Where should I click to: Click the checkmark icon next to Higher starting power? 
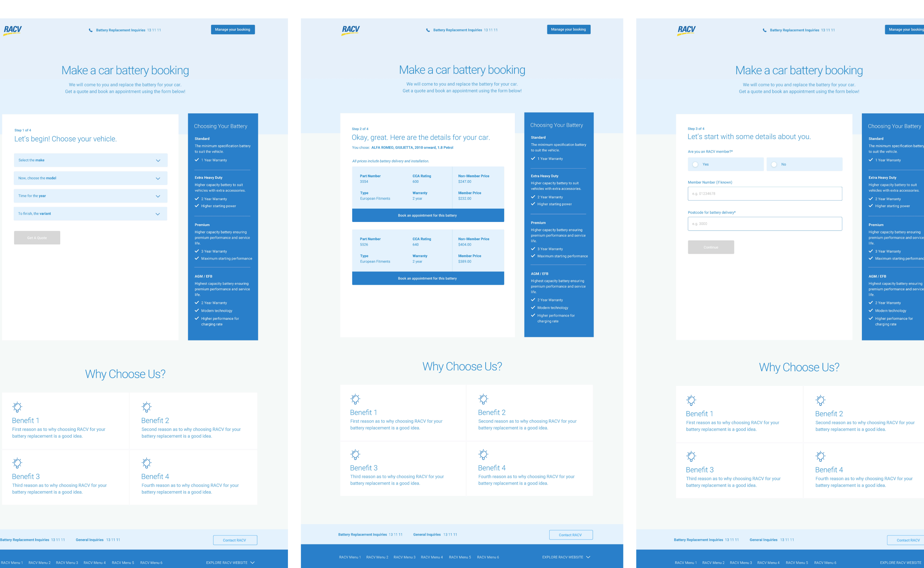coord(197,206)
